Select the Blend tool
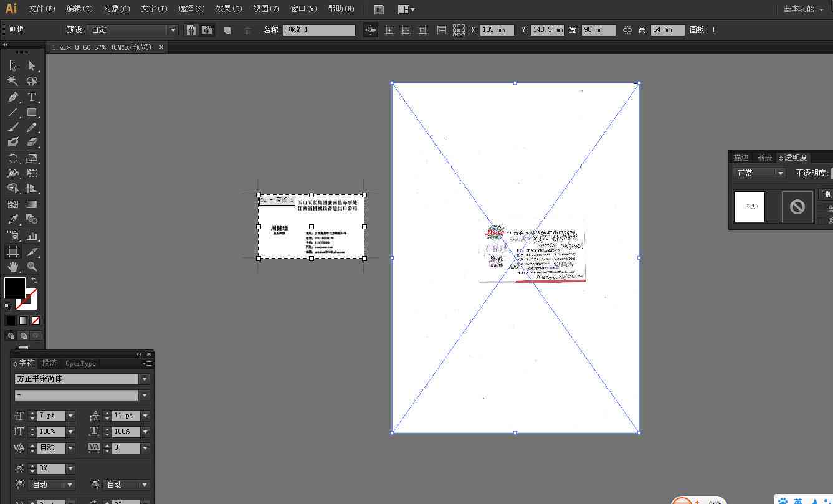The image size is (833, 504). pyautogui.click(x=32, y=219)
